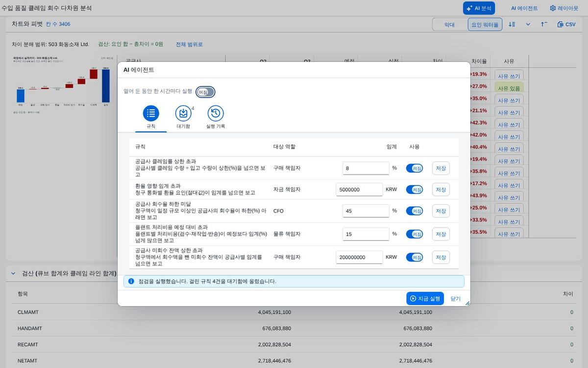
Task: Click the 지금 실행 button
Action: [425, 298]
